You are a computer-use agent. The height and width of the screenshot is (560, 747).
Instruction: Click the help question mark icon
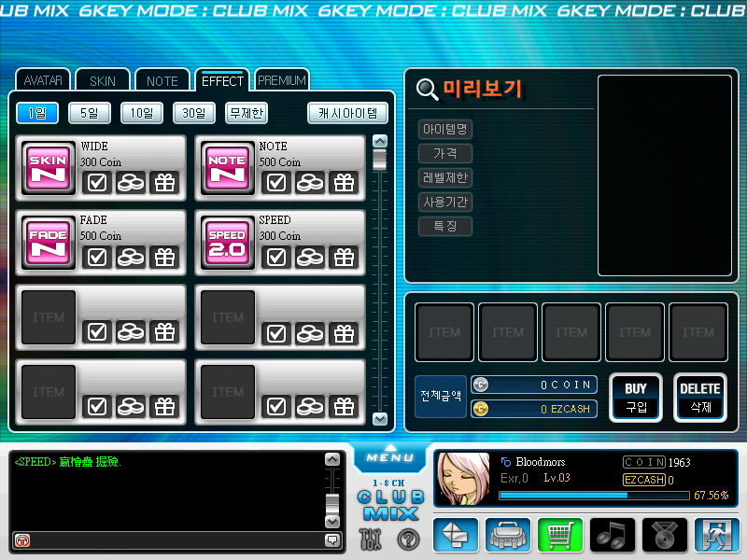click(x=408, y=539)
